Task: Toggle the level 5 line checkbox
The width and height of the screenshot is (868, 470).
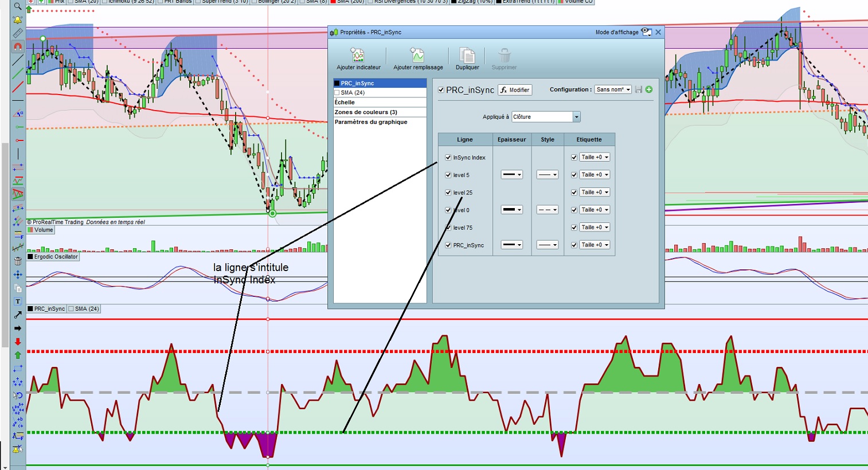Action: coord(448,175)
